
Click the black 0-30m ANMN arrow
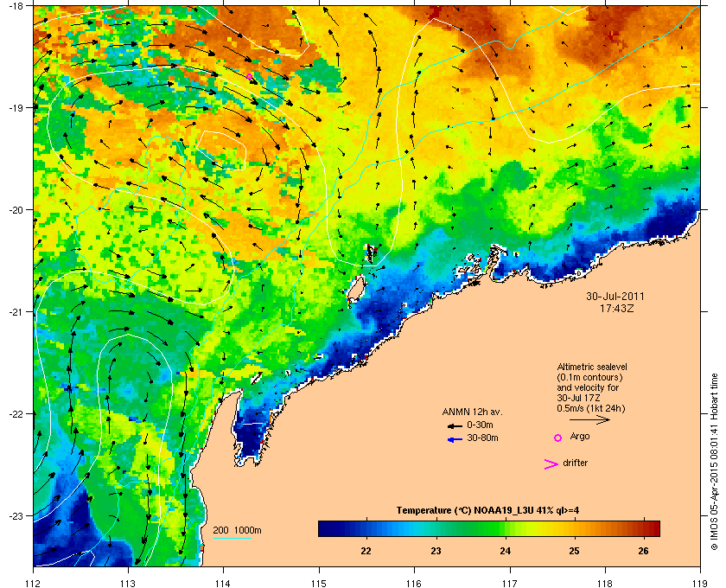455,425
